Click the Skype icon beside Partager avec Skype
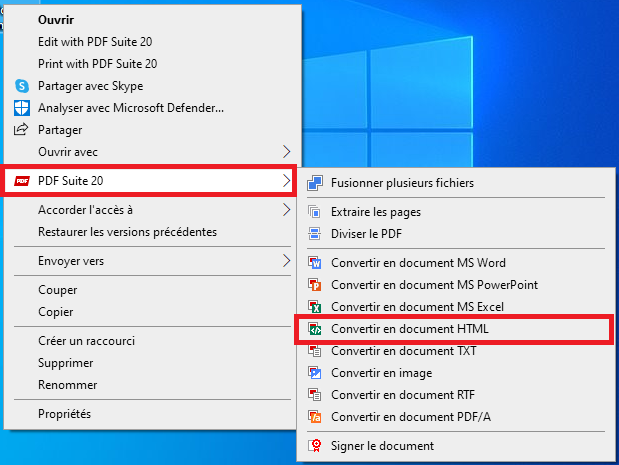This screenshot has width=619, height=465. coord(22,86)
